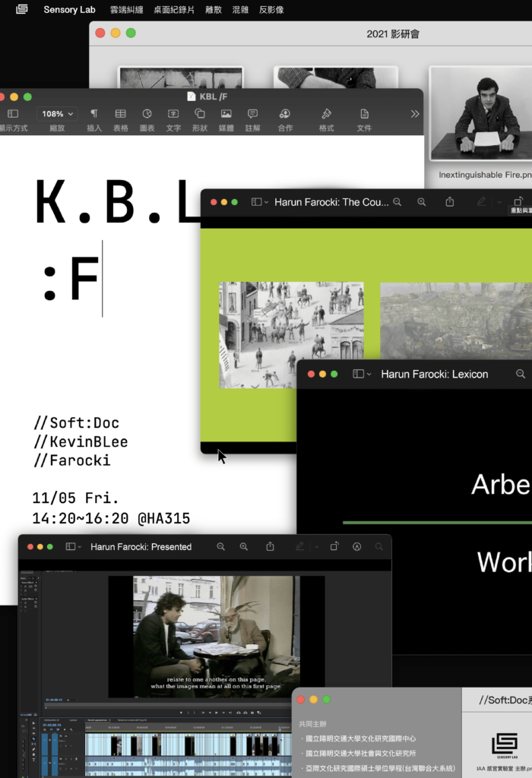Image resolution: width=532 pixels, height=778 pixels.
Task: Open 國立陽明交通大學社會與文化研究所 link
Action: [x=360, y=753]
